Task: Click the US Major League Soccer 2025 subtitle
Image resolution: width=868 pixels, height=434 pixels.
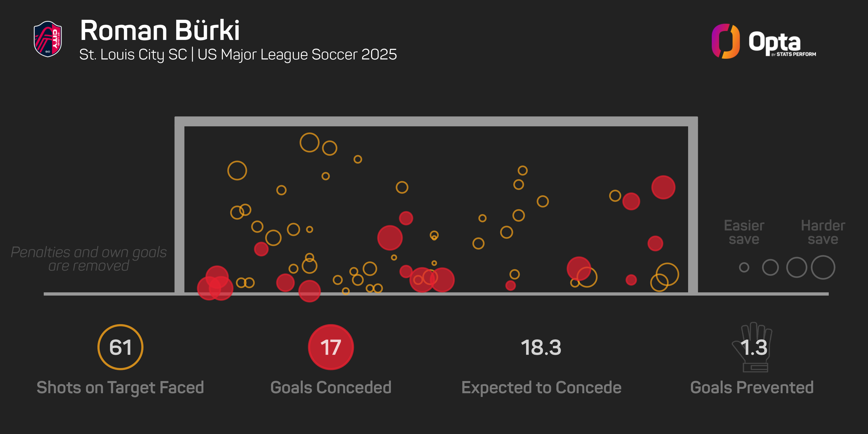Action: coord(297,55)
